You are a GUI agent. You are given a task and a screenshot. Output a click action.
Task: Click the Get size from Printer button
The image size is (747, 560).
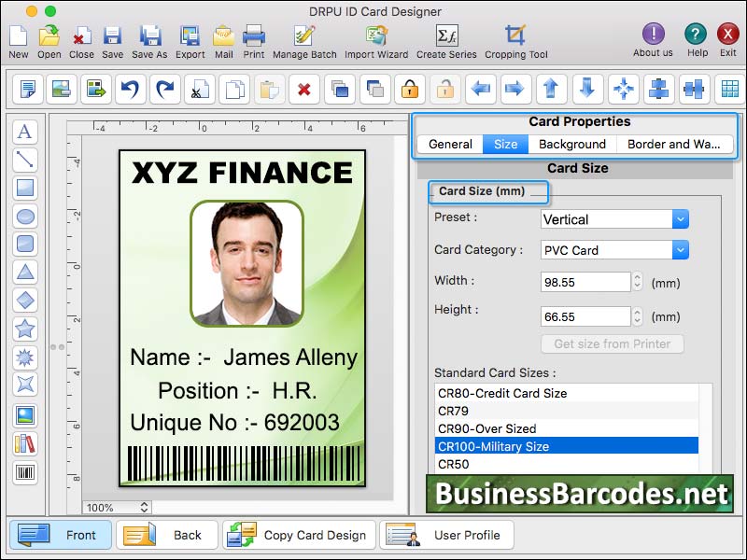612,344
